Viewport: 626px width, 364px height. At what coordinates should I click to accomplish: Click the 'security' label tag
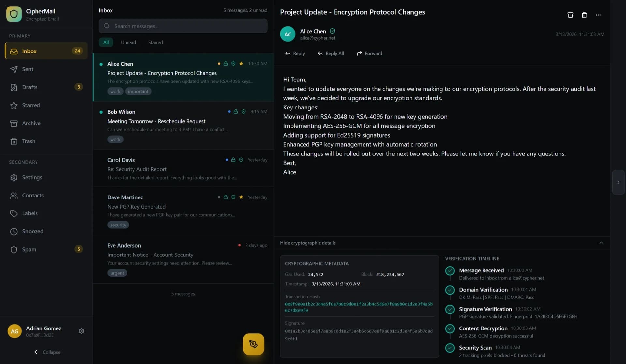(118, 225)
